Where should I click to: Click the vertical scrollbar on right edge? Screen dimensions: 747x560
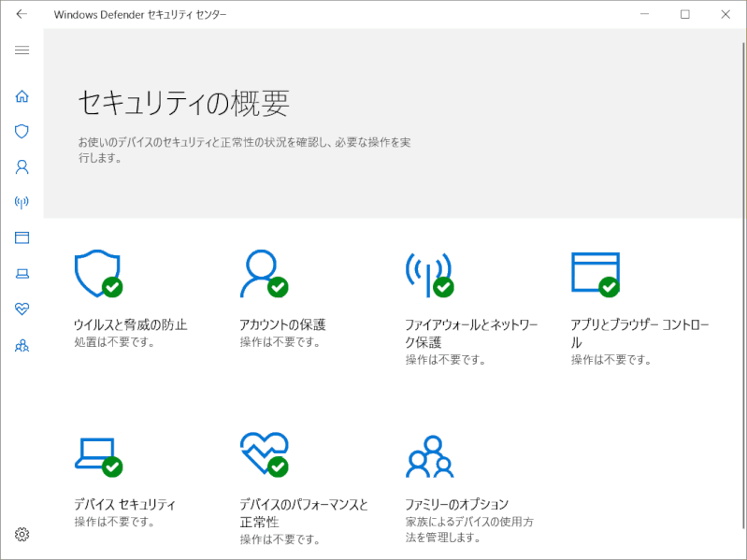(743, 286)
